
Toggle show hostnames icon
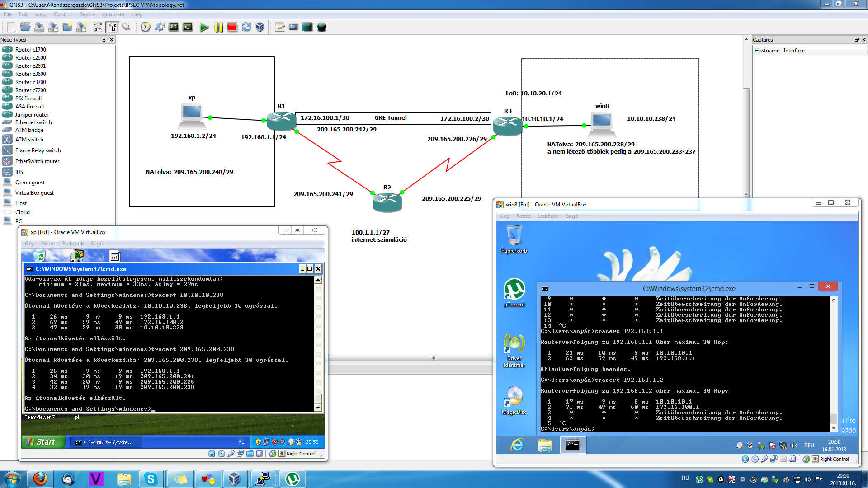click(x=112, y=27)
